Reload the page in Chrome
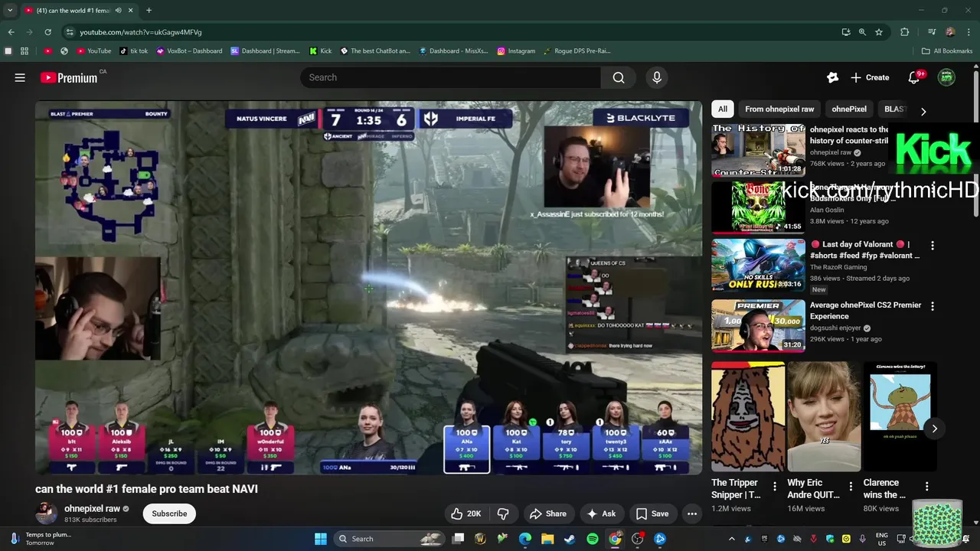The image size is (980, 551). pyautogui.click(x=47, y=32)
